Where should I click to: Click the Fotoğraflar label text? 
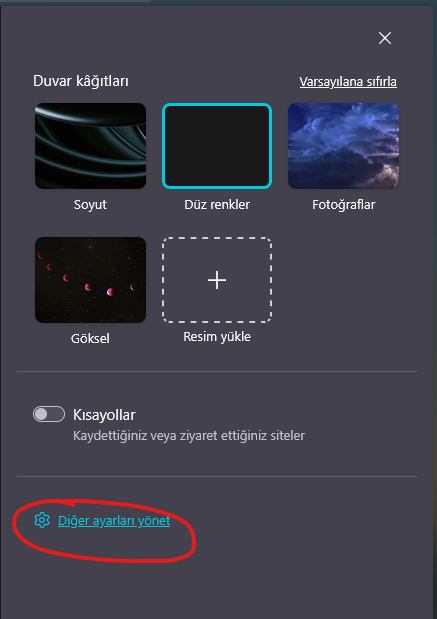(x=343, y=204)
